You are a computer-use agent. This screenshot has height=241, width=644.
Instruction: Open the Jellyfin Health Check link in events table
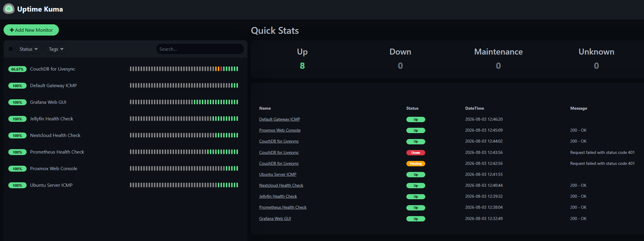[278, 196]
